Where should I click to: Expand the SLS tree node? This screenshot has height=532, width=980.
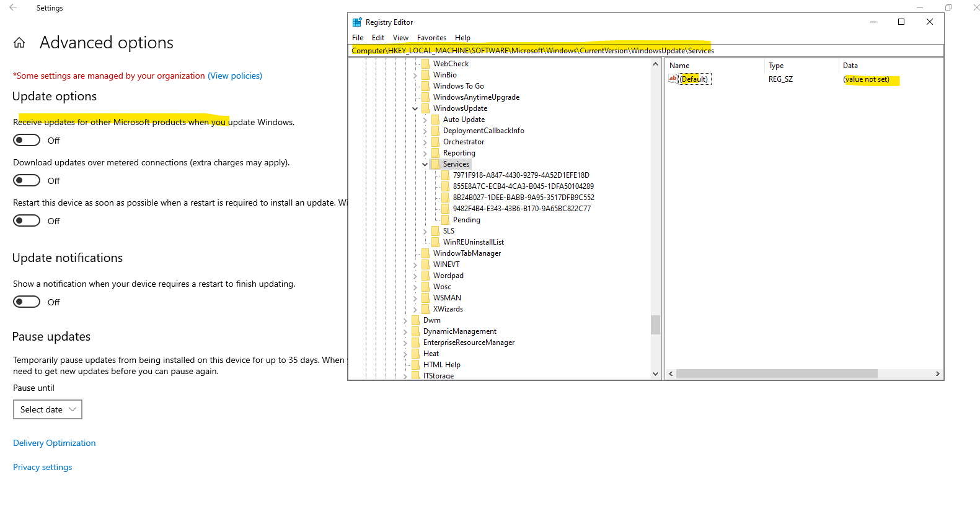click(425, 231)
